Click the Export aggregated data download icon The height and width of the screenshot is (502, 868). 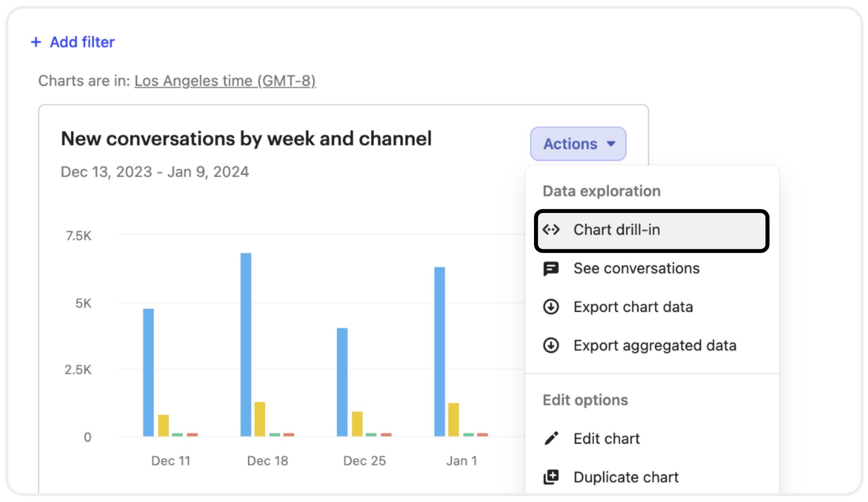[x=551, y=345]
